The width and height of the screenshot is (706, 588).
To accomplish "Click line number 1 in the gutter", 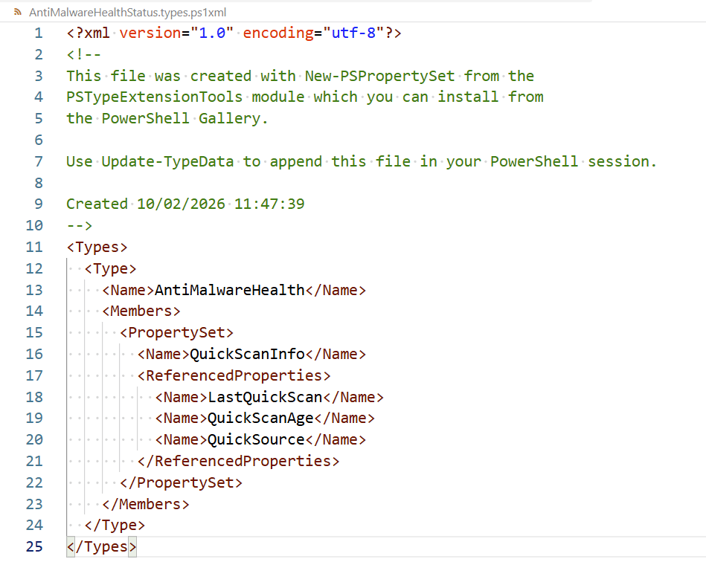I will [39, 33].
